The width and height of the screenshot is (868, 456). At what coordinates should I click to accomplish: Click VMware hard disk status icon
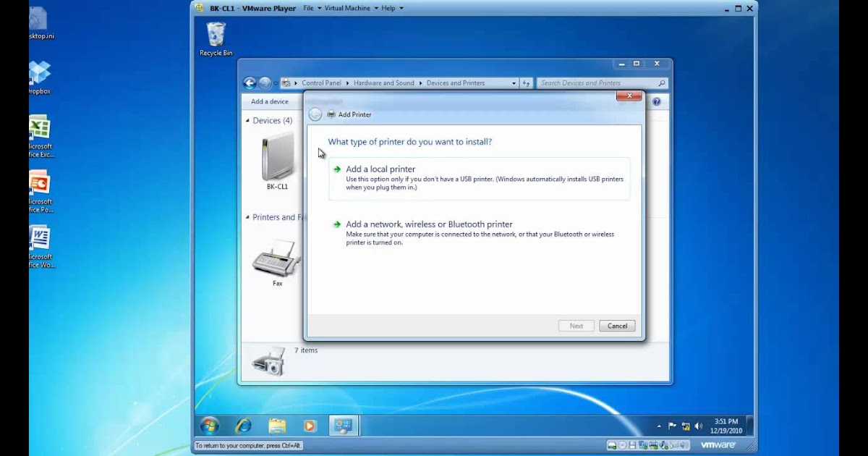(612, 445)
